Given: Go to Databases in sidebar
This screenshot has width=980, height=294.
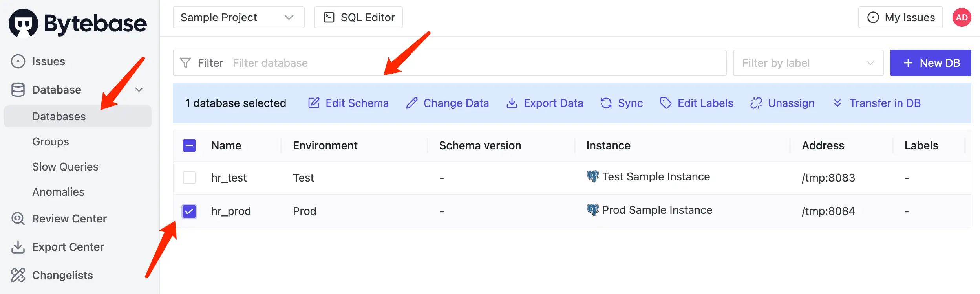Looking at the screenshot, I should tap(78, 116).
